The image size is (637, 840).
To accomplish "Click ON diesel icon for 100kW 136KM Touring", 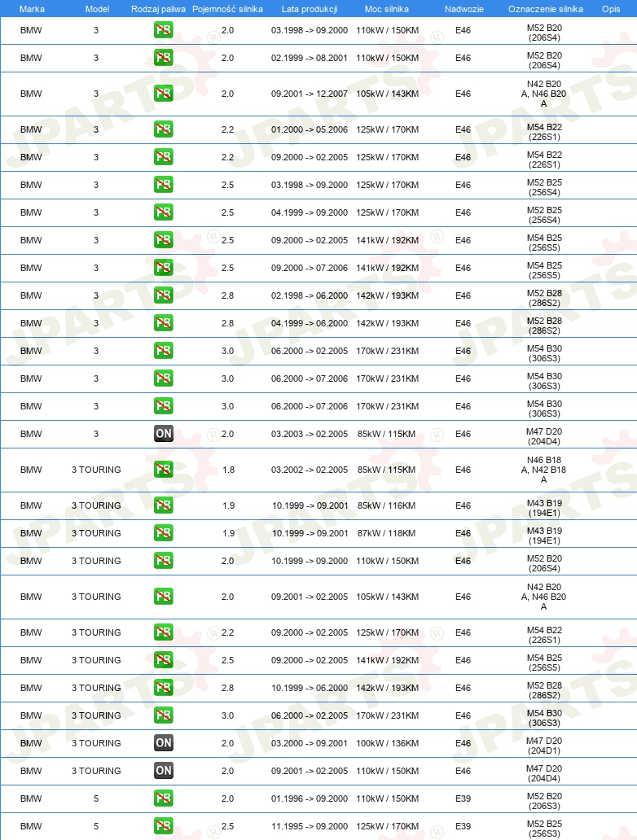I will [x=164, y=742].
